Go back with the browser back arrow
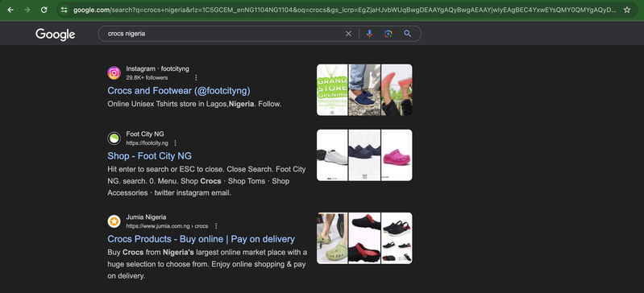This screenshot has height=293, width=644. pos(10,10)
